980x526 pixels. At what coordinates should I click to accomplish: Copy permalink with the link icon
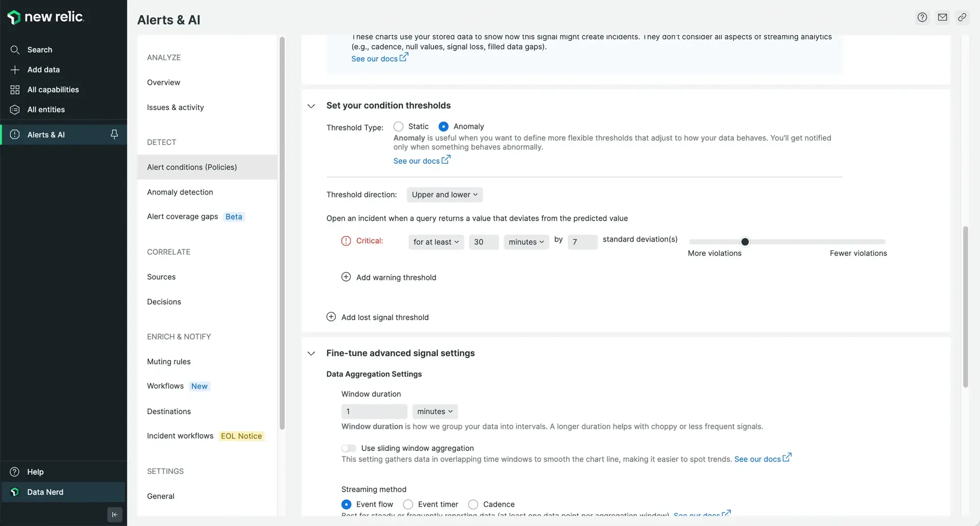962,17
